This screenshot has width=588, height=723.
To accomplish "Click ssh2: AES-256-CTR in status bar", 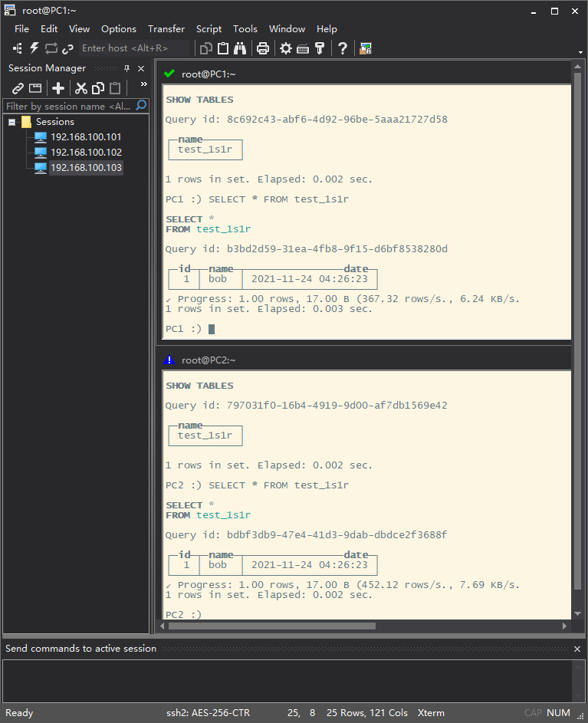I will click(208, 713).
